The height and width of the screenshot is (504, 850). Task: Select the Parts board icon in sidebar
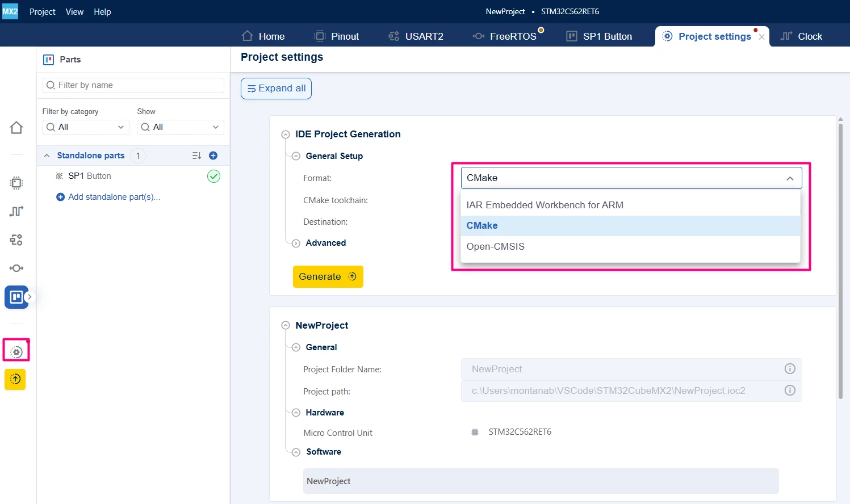point(16,297)
